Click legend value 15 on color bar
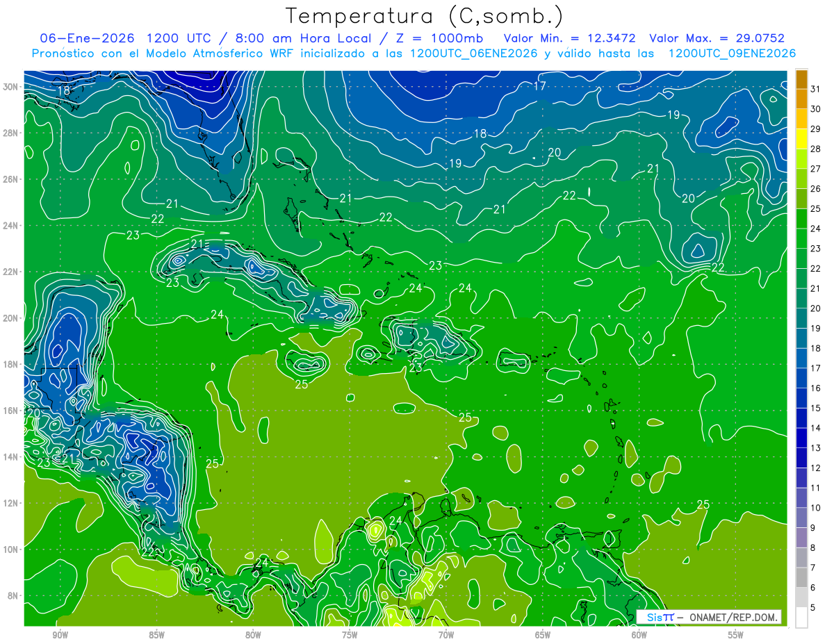Screen dimensions: 834x644 816,408
